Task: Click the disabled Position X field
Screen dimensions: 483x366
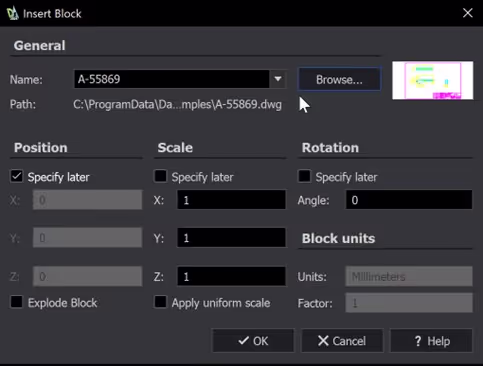Action: [x=87, y=200]
